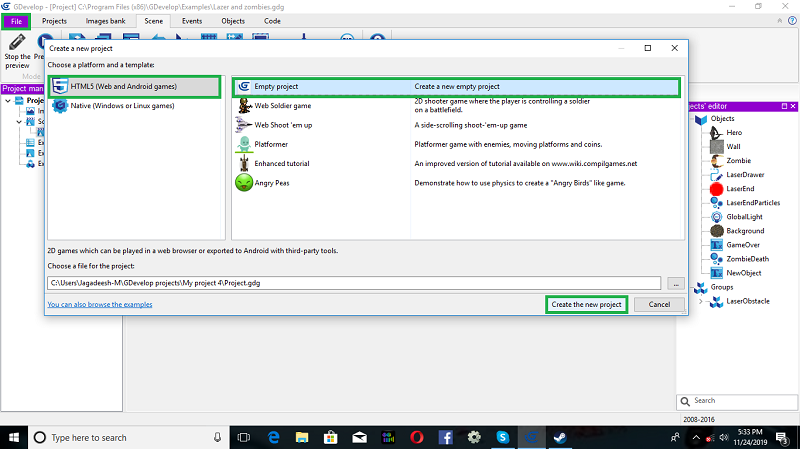
Task: Click 'You can also browse the examples' link
Action: [100, 305]
